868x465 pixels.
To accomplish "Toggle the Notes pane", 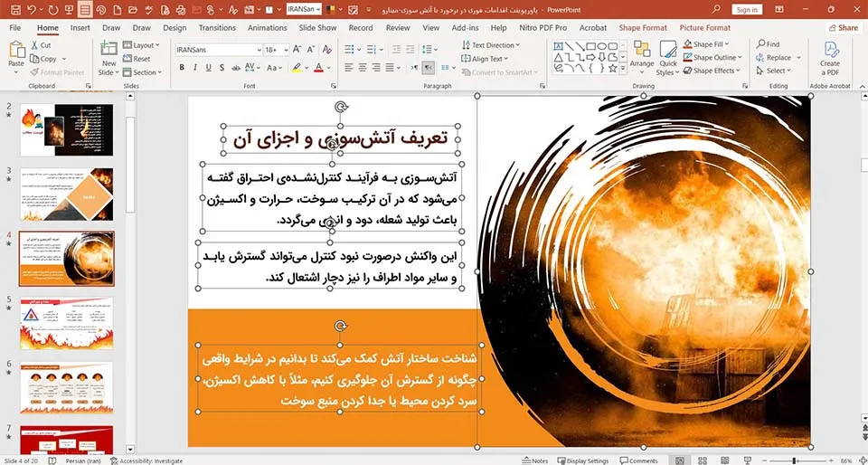I will pos(535,460).
